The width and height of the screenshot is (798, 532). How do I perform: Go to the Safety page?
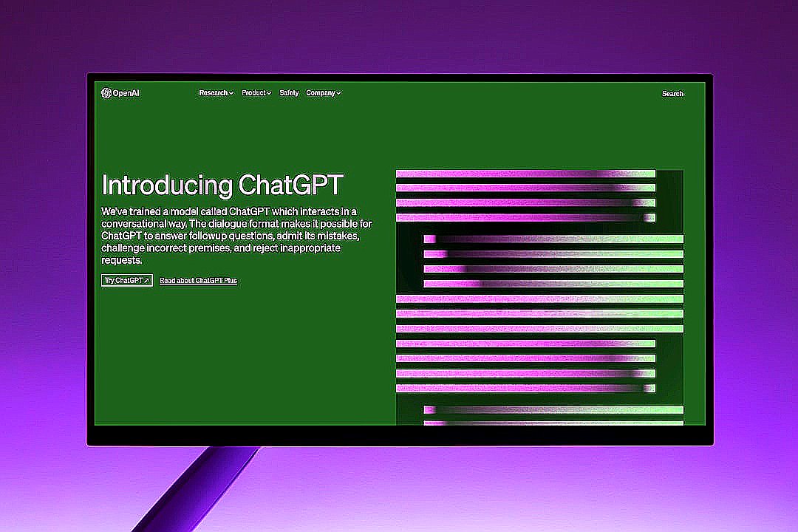tap(289, 93)
